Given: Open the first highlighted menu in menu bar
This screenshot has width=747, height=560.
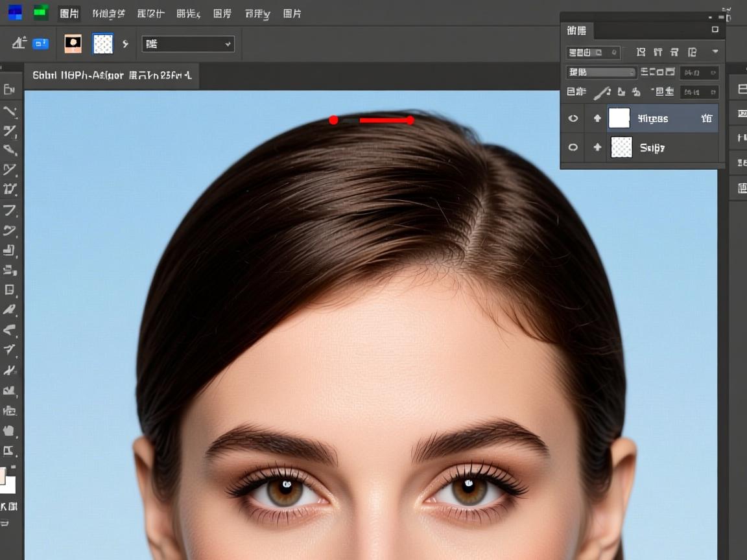Looking at the screenshot, I should 69,13.
